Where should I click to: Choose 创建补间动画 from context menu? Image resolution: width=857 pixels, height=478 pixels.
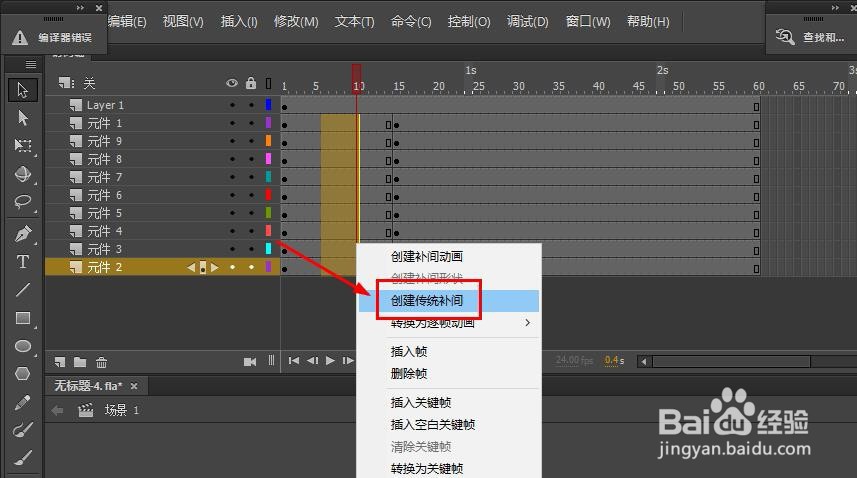pyautogui.click(x=449, y=256)
